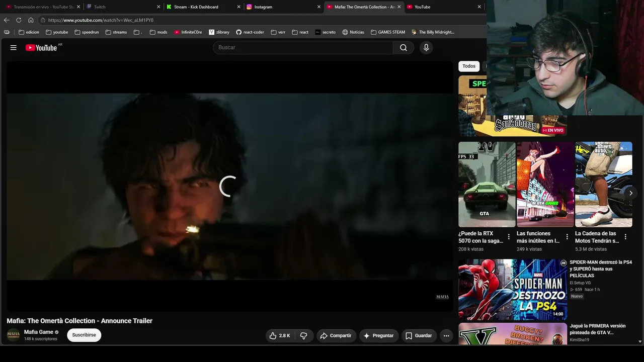This screenshot has width=644, height=362.
Task: Select the Todos filter chip
Action: (469, 66)
